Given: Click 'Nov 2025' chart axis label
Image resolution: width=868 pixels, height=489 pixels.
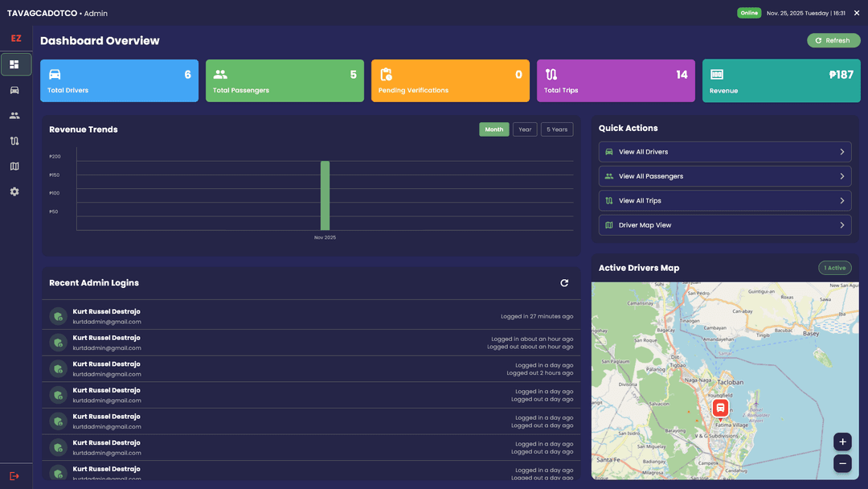Looking at the screenshot, I should (325, 237).
